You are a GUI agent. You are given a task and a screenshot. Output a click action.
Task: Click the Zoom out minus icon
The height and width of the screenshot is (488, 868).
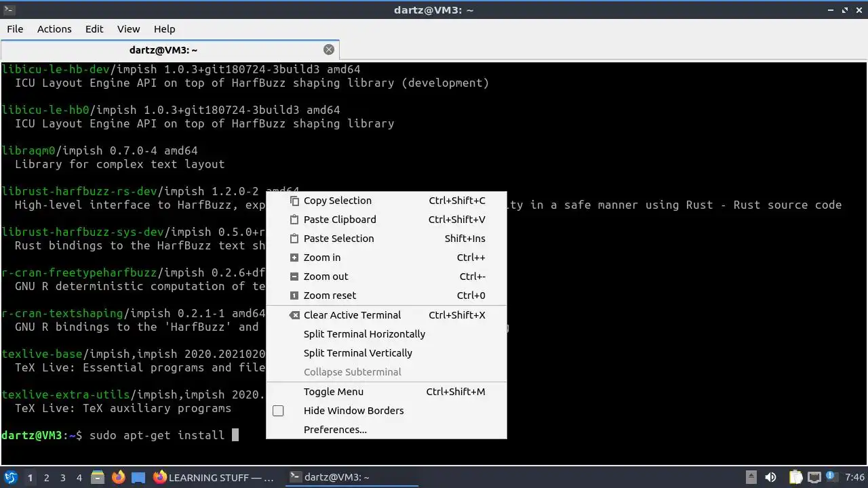pos(294,277)
